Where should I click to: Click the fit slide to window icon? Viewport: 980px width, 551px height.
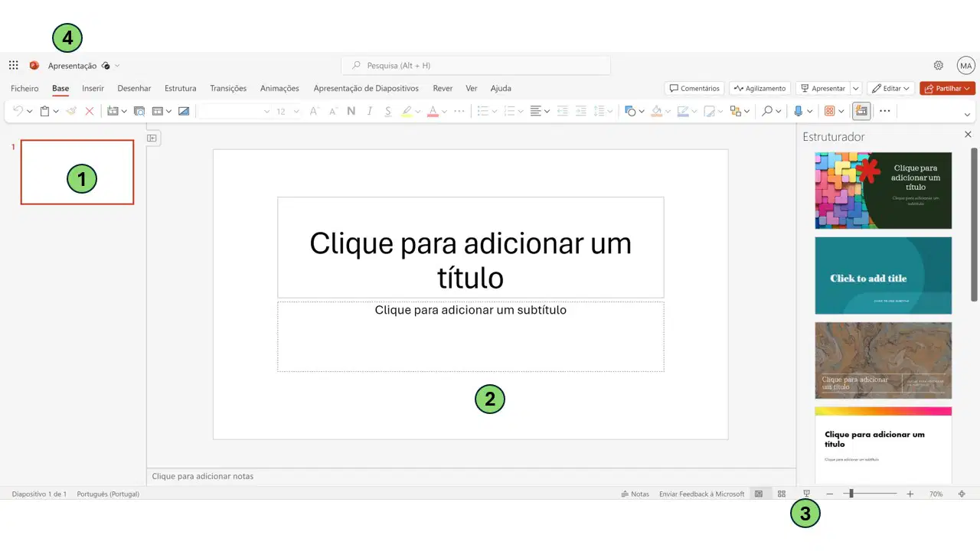click(962, 494)
